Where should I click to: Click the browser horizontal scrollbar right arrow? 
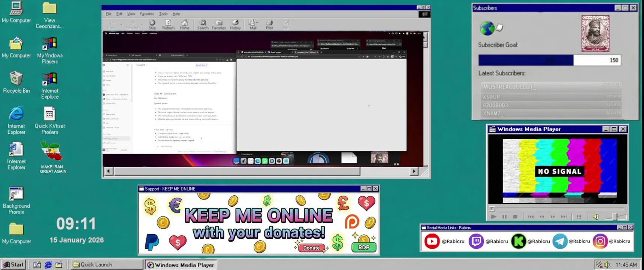(414, 171)
